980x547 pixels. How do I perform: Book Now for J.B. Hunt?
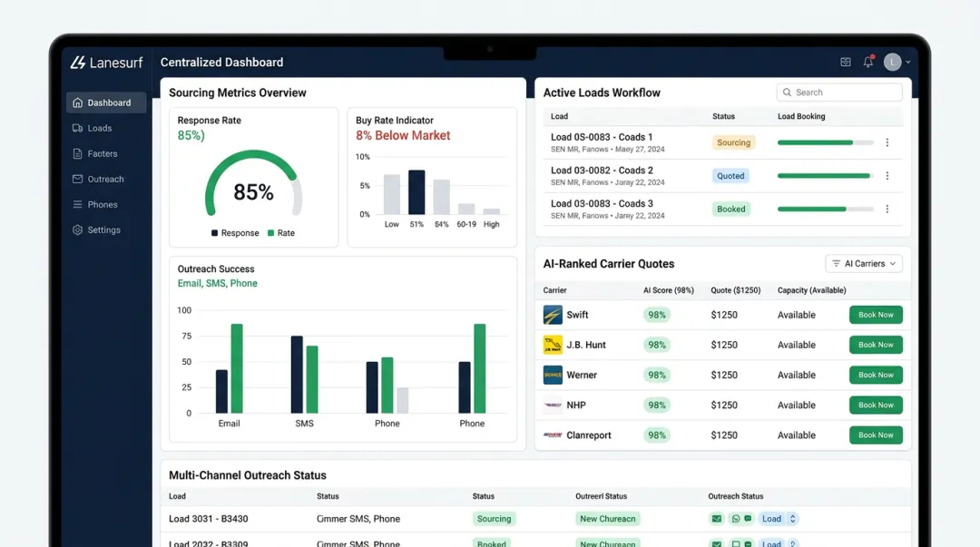876,345
